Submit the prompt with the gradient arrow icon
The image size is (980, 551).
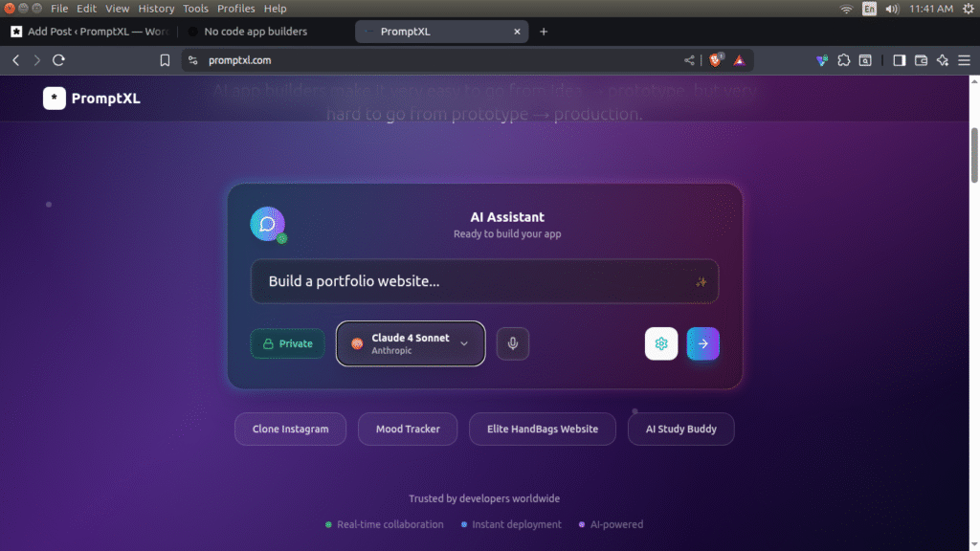pos(703,343)
